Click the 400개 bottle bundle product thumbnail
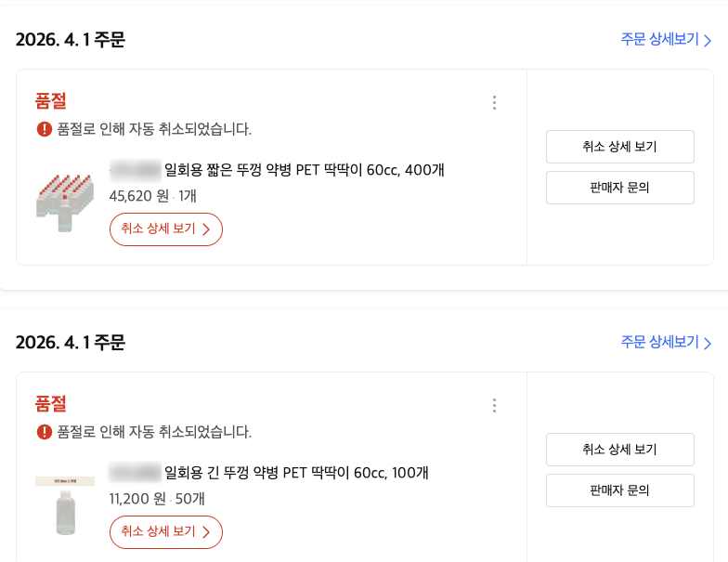 coord(65,202)
